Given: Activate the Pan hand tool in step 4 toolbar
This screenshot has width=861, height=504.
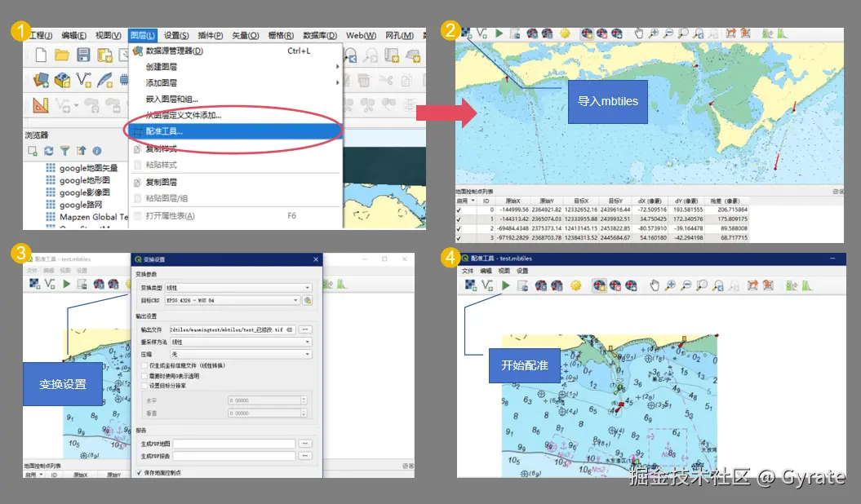Looking at the screenshot, I should tap(654, 285).
